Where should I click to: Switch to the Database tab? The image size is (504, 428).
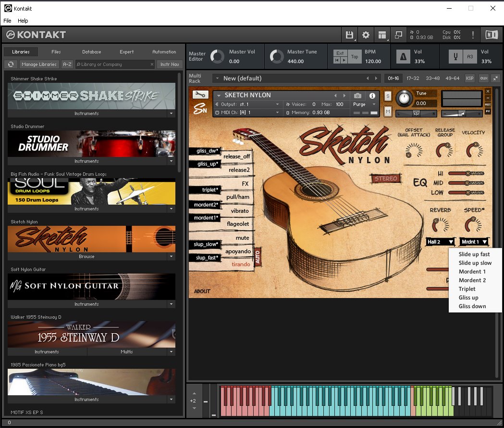(x=91, y=52)
